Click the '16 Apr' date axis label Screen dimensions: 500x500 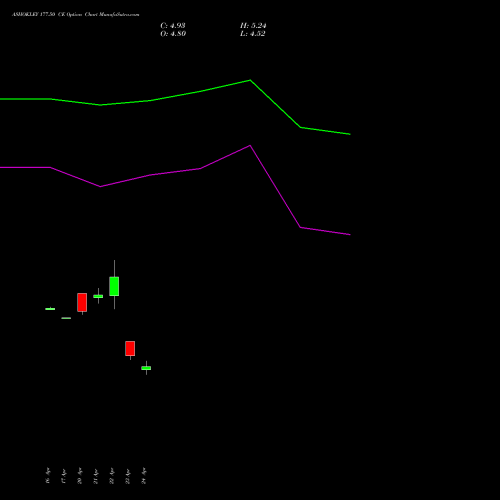click(x=48, y=475)
